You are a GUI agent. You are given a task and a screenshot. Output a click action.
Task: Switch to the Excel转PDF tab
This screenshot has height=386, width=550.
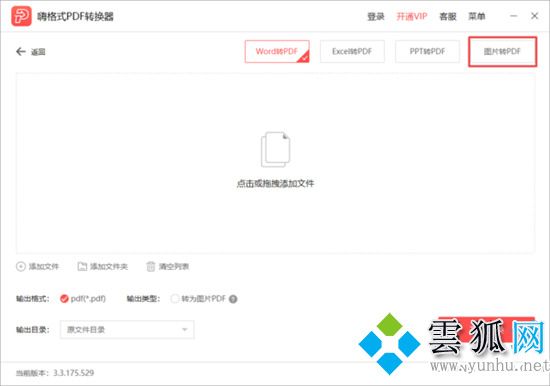coord(352,52)
